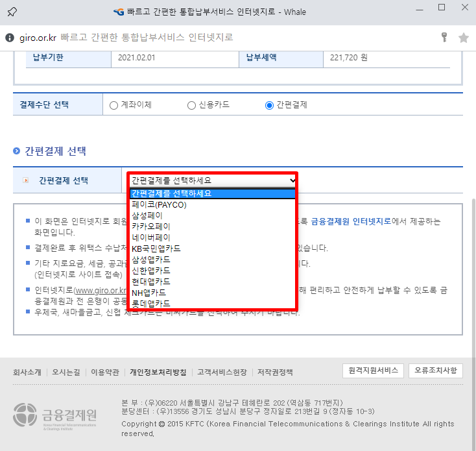Open the 저작권정책 footer link
Image resolution: width=476 pixels, height=451 pixels.
275,372
